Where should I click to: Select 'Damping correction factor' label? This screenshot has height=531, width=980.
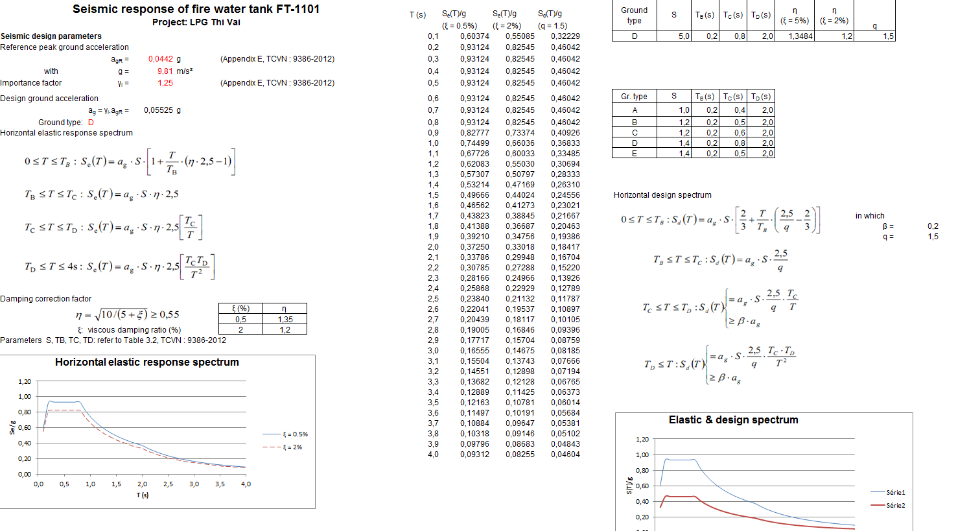(x=46, y=299)
